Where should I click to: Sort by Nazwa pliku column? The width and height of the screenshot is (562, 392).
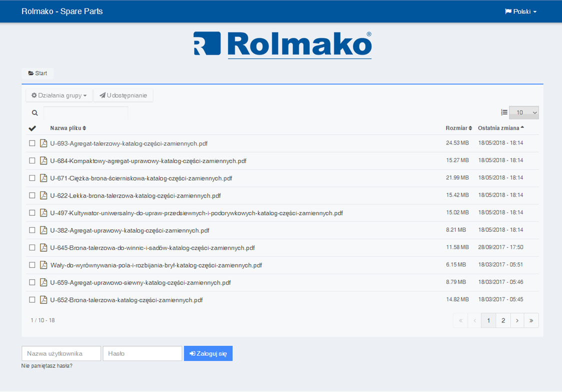pyautogui.click(x=67, y=128)
